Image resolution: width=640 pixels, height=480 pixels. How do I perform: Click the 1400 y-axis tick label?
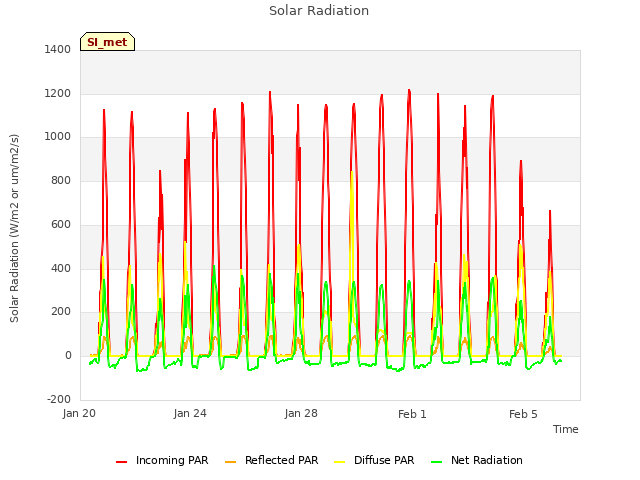pyautogui.click(x=58, y=49)
